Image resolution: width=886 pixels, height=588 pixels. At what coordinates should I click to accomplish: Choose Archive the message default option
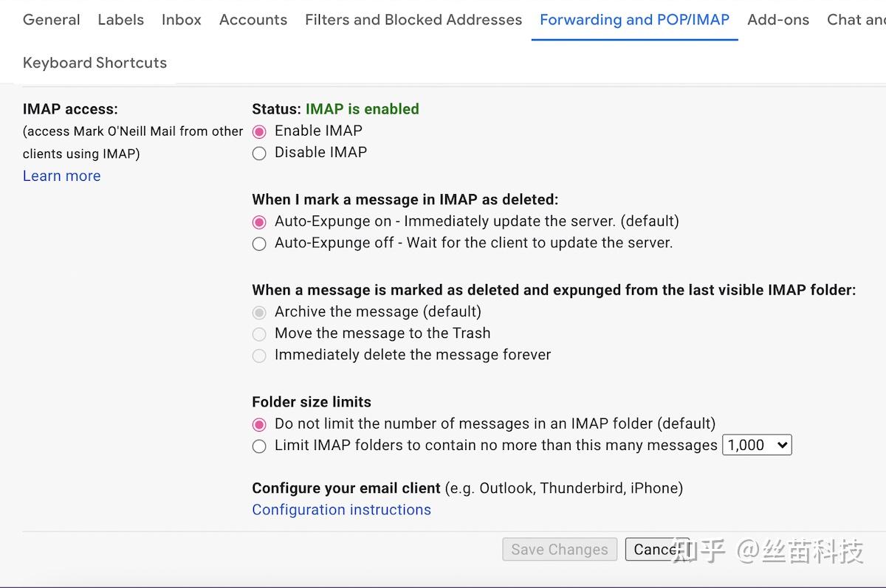(x=259, y=312)
